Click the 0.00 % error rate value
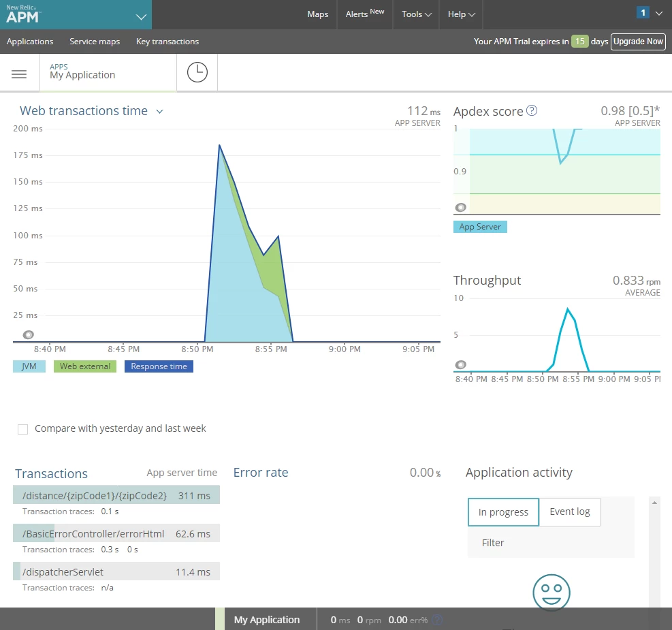Screen dimensions: 672x630 [425, 472]
